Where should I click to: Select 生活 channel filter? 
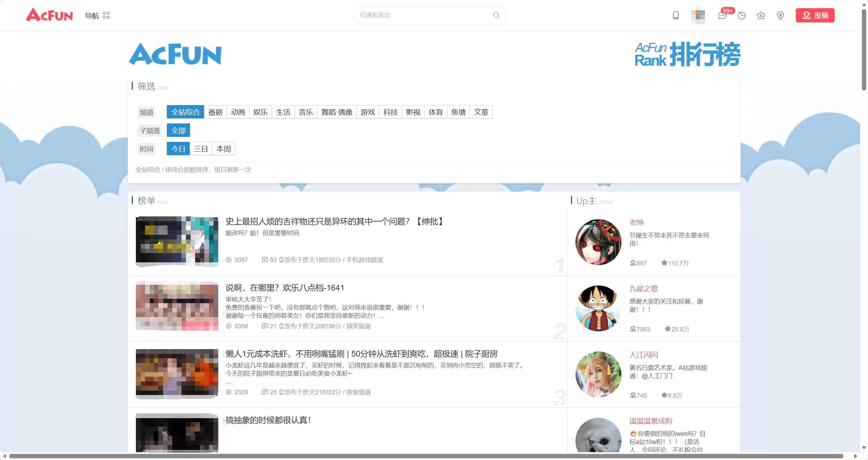pyautogui.click(x=283, y=112)
